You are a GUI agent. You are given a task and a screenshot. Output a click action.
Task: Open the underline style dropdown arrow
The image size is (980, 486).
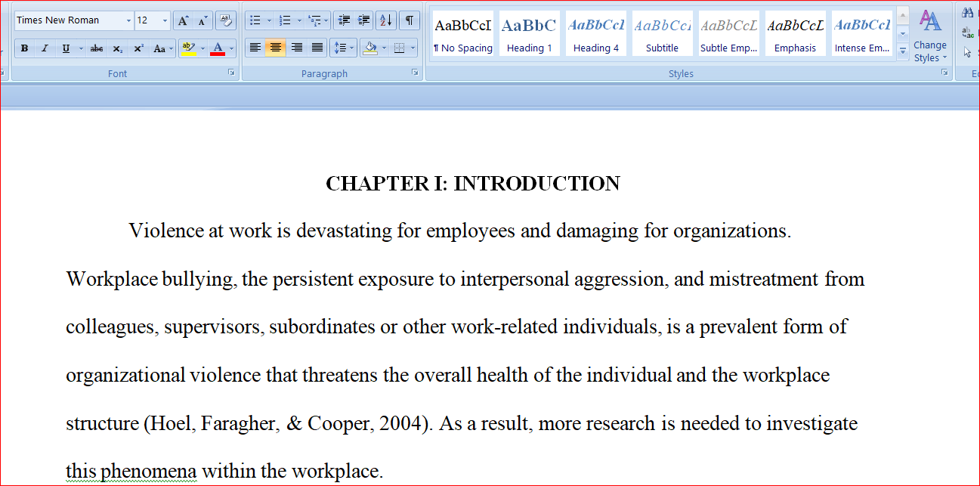(81, 48)
